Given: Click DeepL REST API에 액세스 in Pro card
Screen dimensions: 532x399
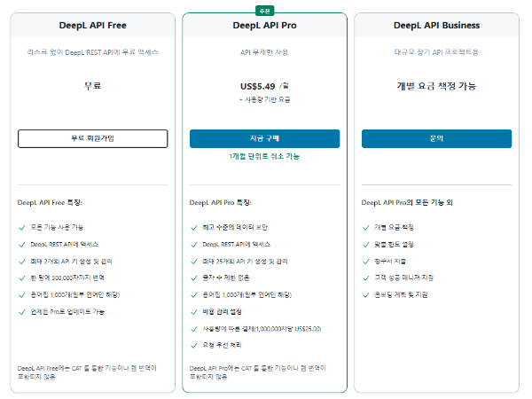Looking at the screenshot, I should click(237, 245).
